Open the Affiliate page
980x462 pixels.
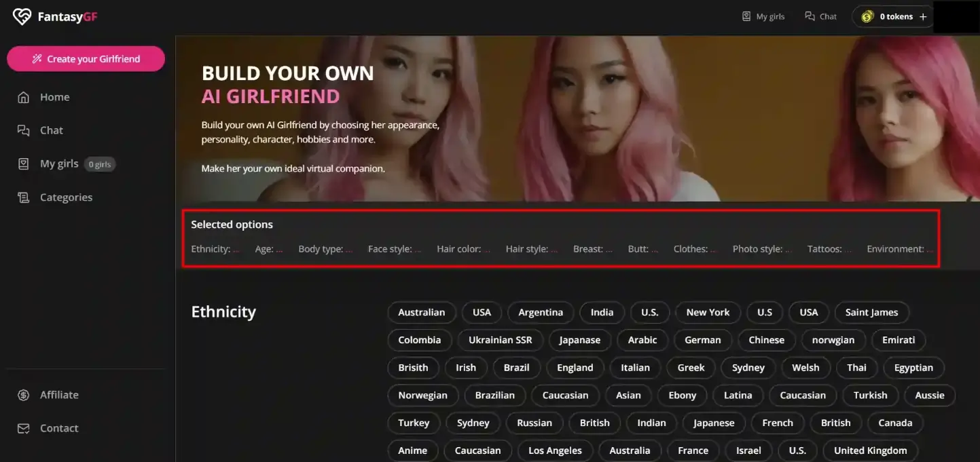click(x=58, y=394)
